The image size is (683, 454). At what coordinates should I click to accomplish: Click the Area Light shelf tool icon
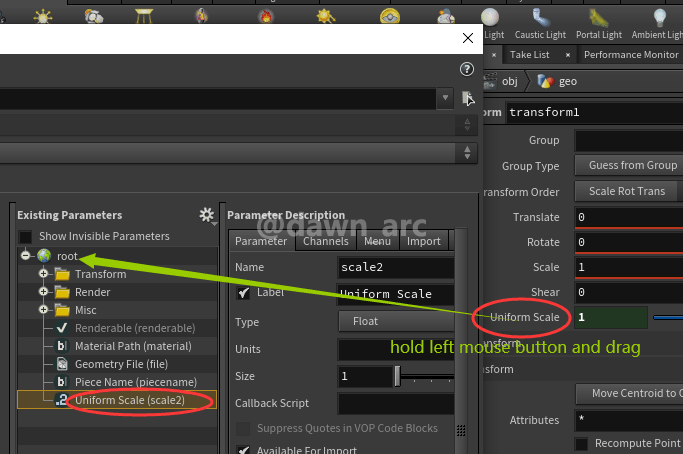pyautogui.click(x=144, y=16)
